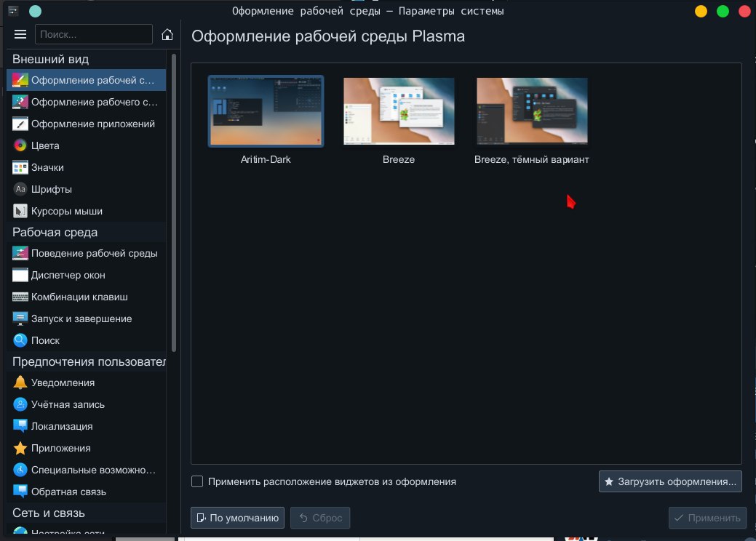Click the Запуск и завершение monitor icon
The image size is (756, 541).
(x=20, y=318)
